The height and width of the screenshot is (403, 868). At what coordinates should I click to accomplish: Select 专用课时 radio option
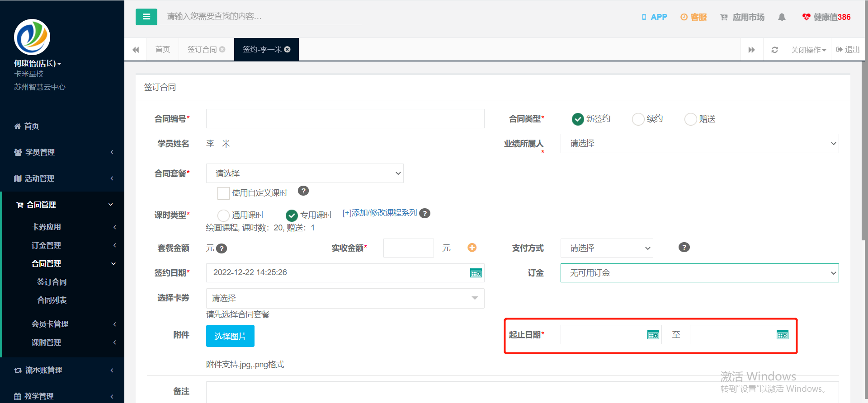292,215
